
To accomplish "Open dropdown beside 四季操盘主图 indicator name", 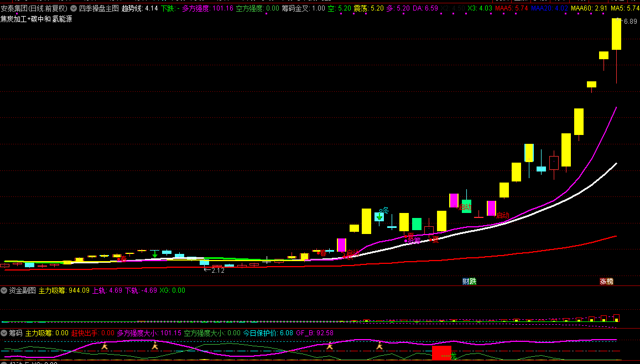I will point(74,8).
